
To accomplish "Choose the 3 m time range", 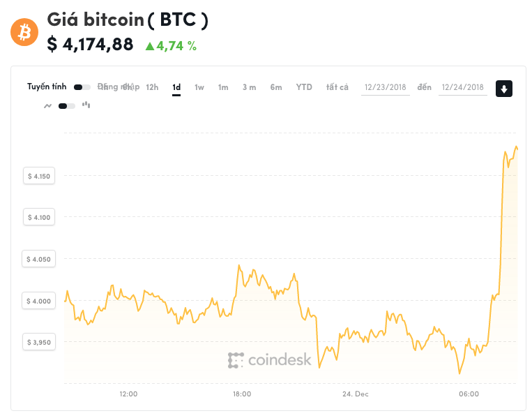I will 249,88.
